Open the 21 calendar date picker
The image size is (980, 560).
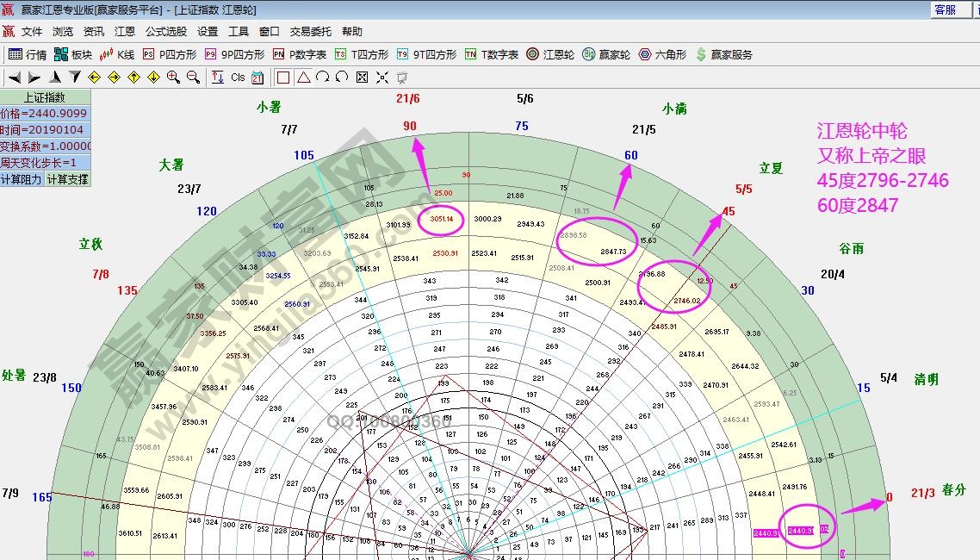point(257,77)
